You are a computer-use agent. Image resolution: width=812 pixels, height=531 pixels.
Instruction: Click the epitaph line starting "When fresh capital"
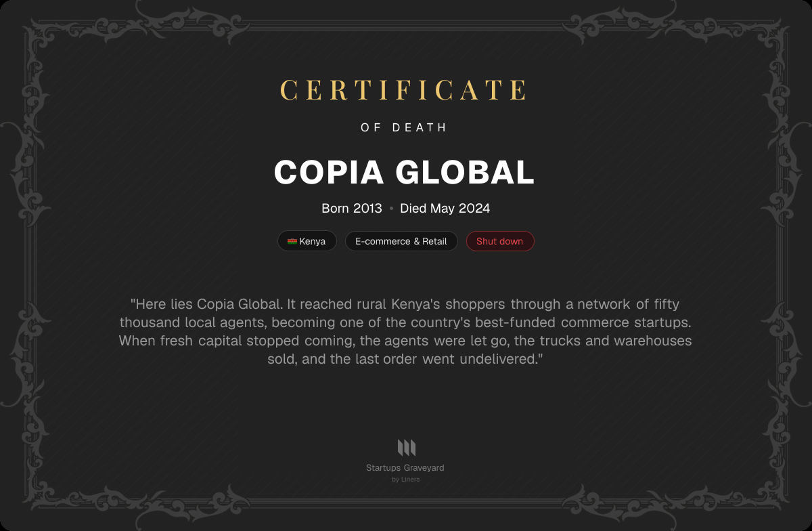click(x=405, y=341)
